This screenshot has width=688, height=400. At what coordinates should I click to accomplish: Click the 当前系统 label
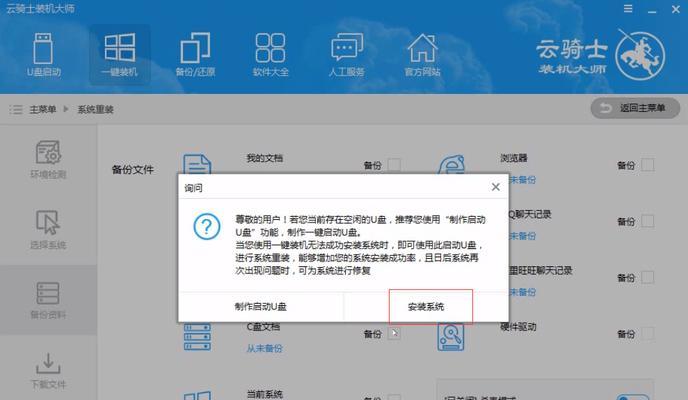tap(265, 394)
